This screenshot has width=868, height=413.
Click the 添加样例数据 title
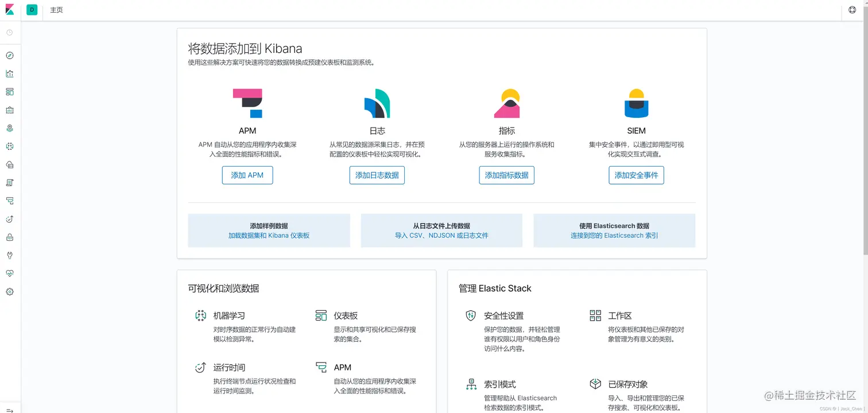pyautogui.click(x=269, y=226)
